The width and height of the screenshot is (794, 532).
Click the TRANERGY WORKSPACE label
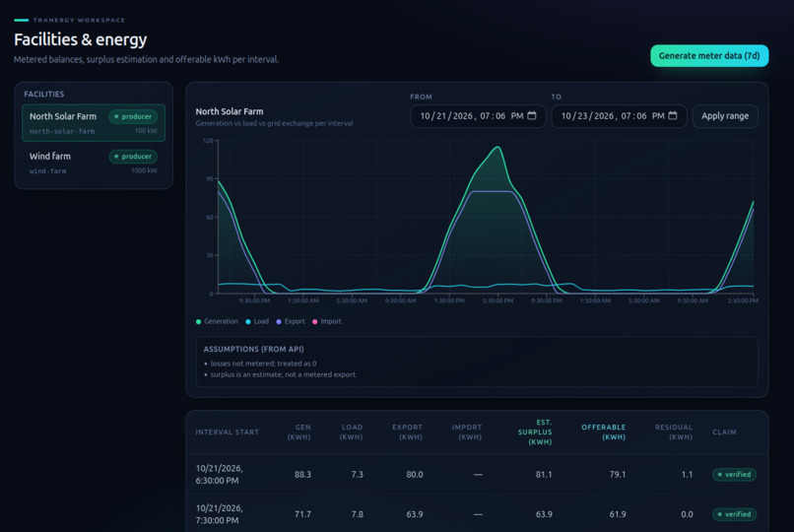click(x=79, y=21)
